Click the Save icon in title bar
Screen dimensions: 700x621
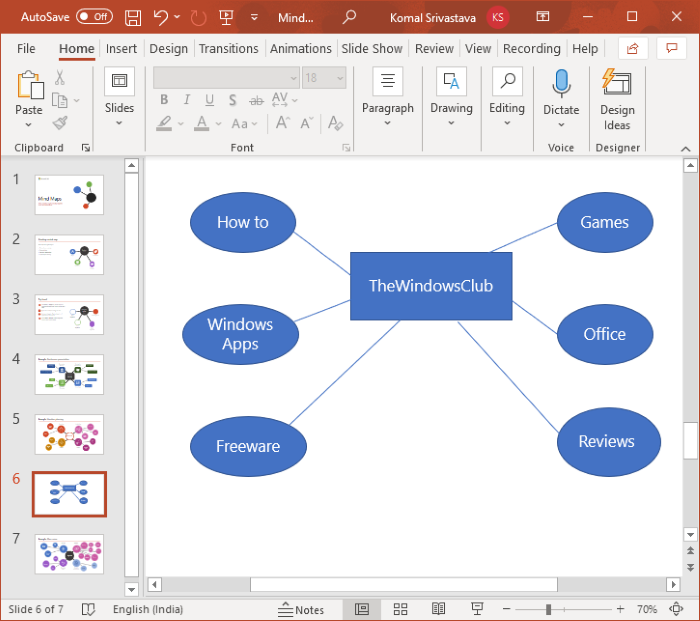pos(133,17)
